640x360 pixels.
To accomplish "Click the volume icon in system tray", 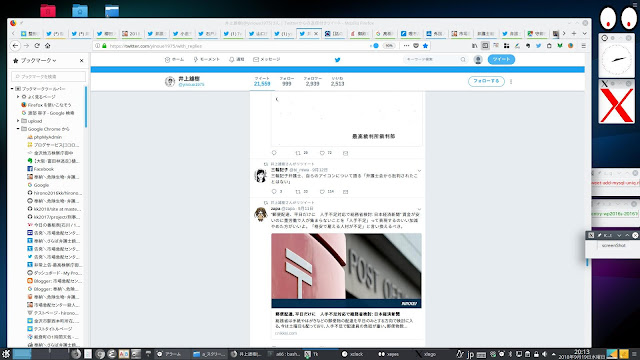I will [x=544, y=354].
